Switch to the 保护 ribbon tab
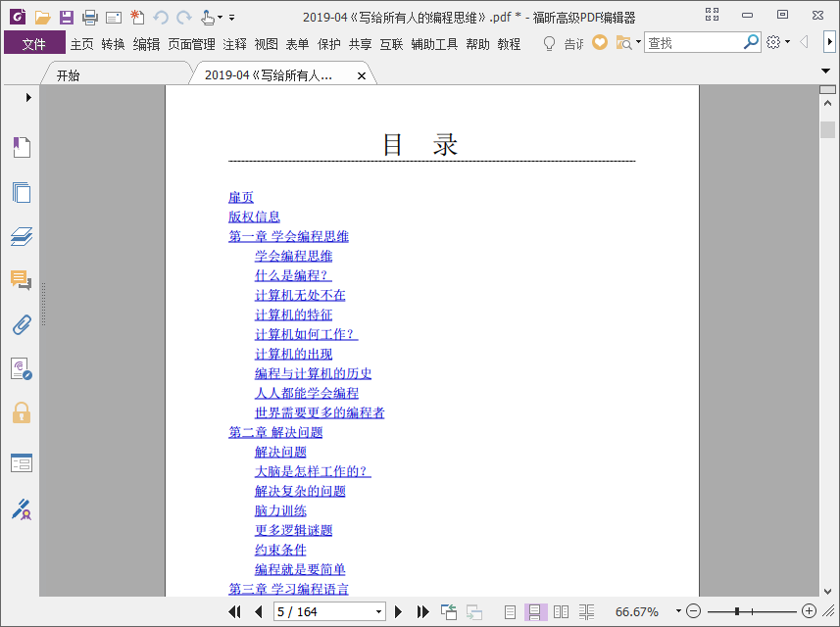Viewport: 840px width, 627px height. click(x=328, y=44)
